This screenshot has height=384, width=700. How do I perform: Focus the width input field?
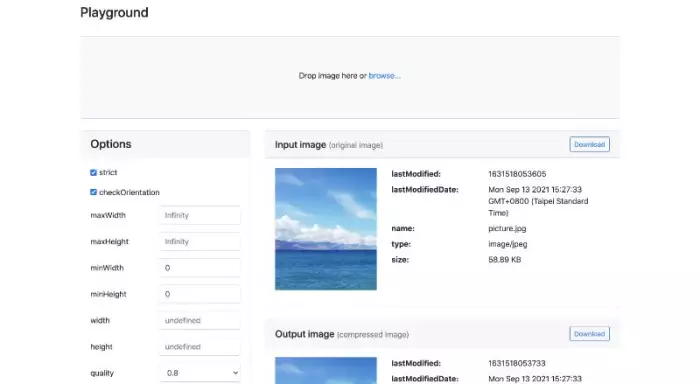coord(200,321)
